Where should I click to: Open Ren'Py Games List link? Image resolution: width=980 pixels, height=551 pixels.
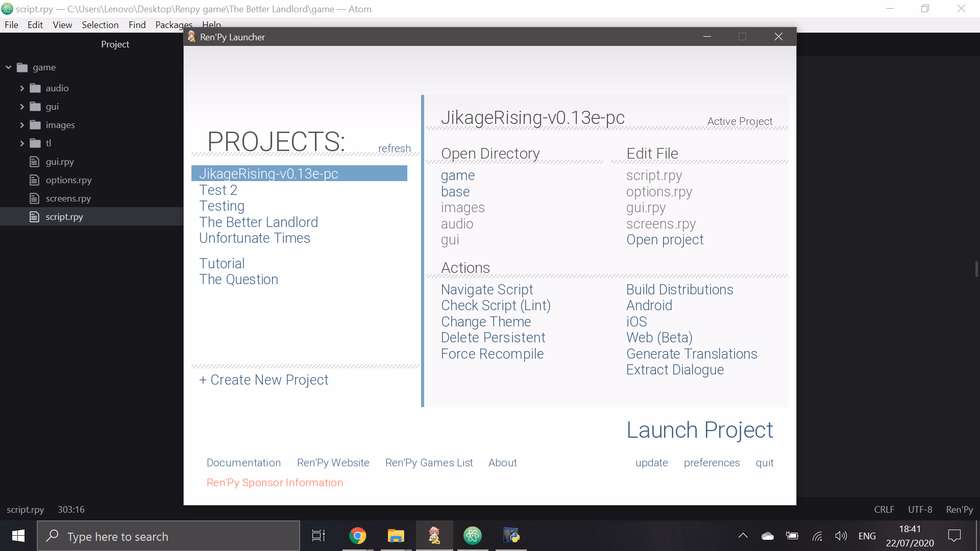click(x=429, y=463)
